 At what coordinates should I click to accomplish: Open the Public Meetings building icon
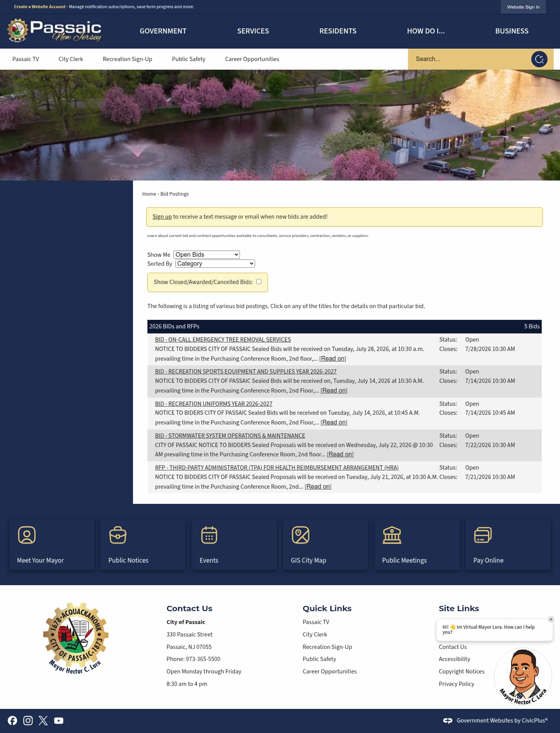coord(392,535)
